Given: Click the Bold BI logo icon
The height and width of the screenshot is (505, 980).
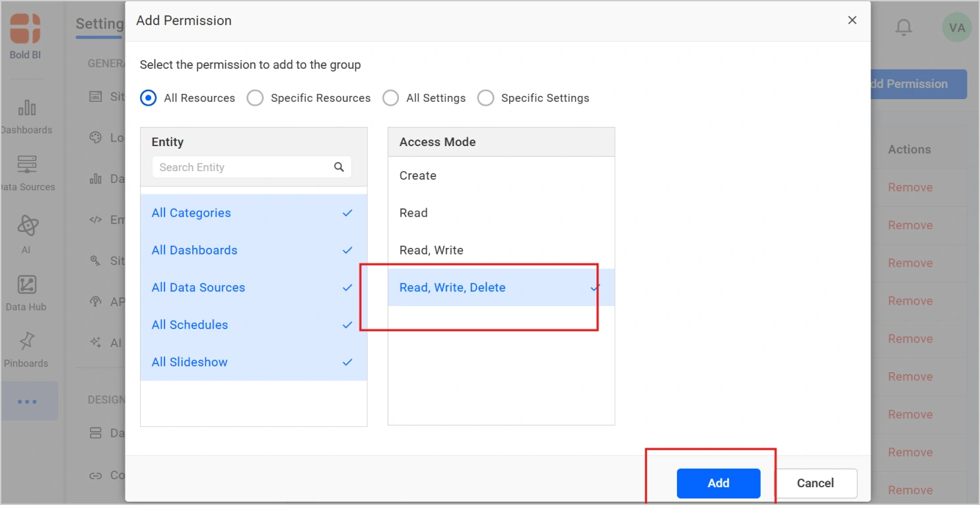Looking at the screenshot, I should point(25,29).
